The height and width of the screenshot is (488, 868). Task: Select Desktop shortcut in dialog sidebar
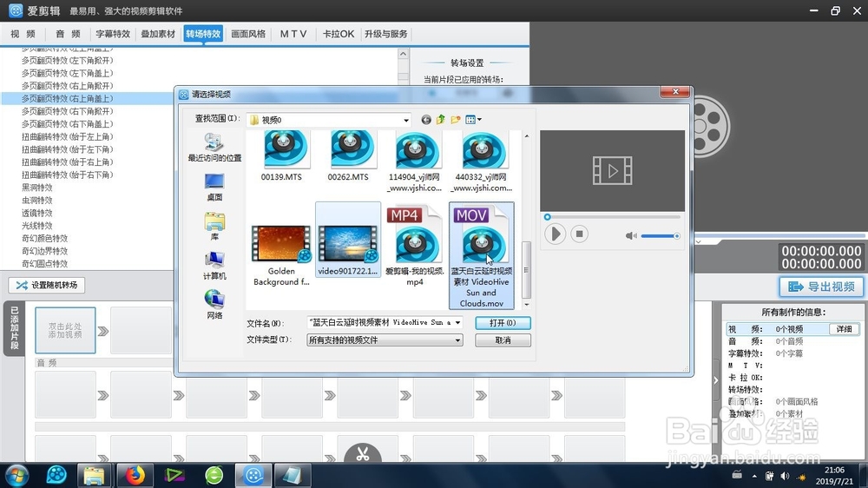[x=214, y=188]
